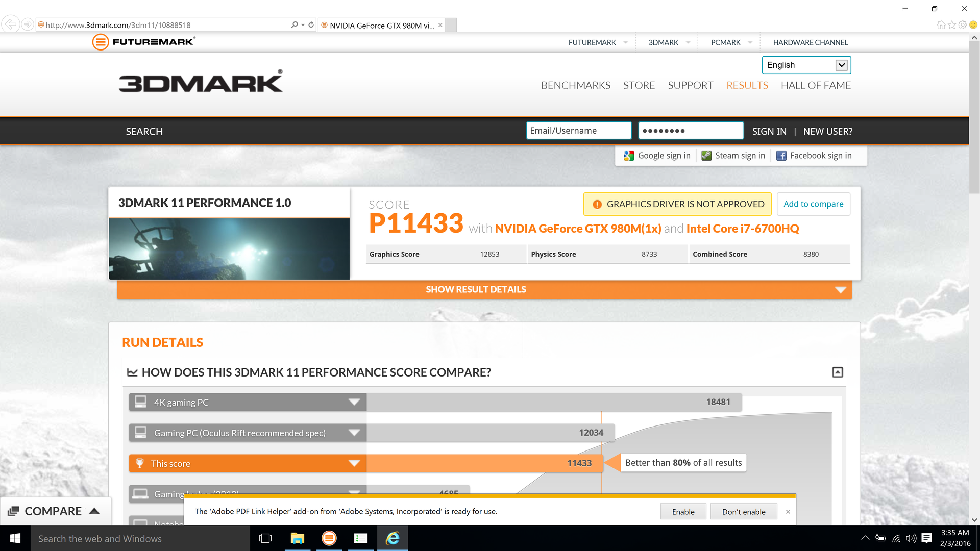Click the Add to compare button
980x551 pixels.
click(814, 204)
